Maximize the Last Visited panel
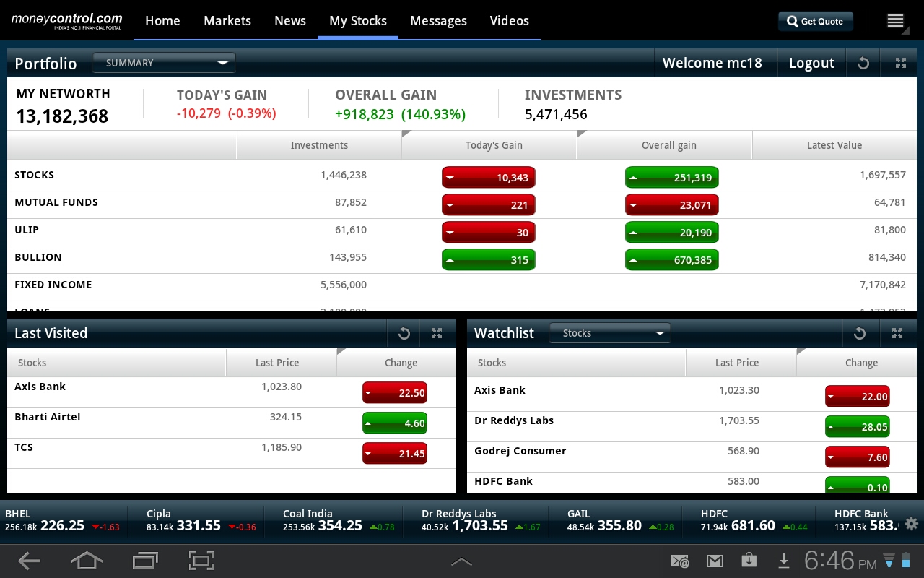Viewport: 924px width, 578px height. tap(436, 333)
